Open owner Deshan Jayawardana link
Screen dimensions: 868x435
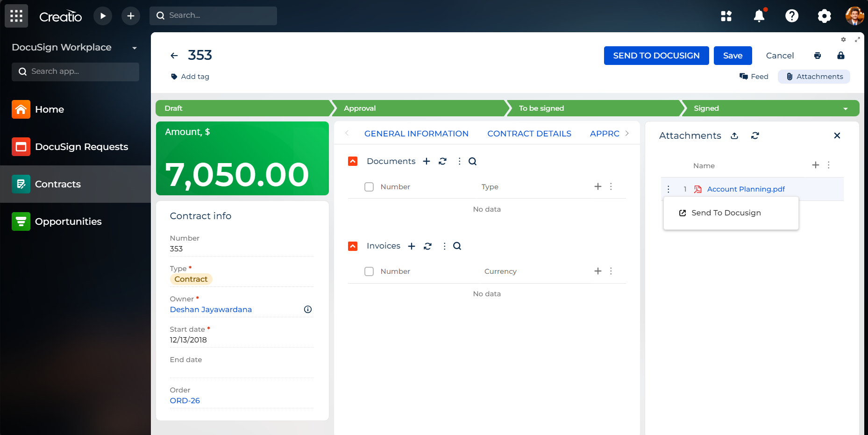tap(211, 310)
